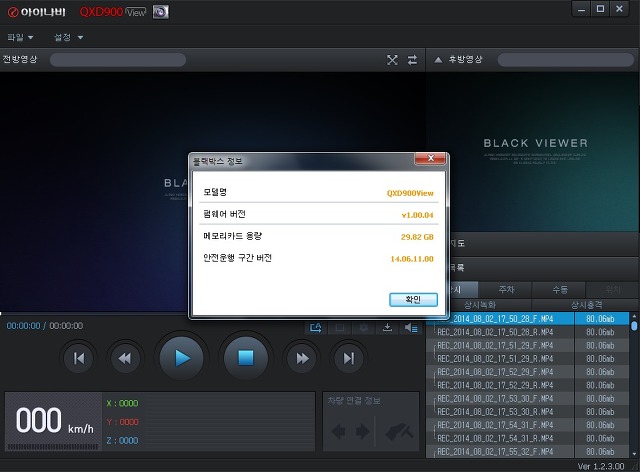Click the rear video progress bar
This screenshot has width=640, height=472.
(x=566, y=60)
